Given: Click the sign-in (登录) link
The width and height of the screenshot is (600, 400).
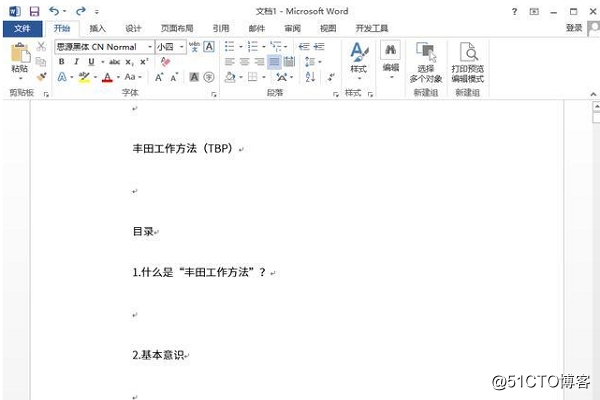Looking at the screenshot, I should pyautogui.click(x=574, y=28).
